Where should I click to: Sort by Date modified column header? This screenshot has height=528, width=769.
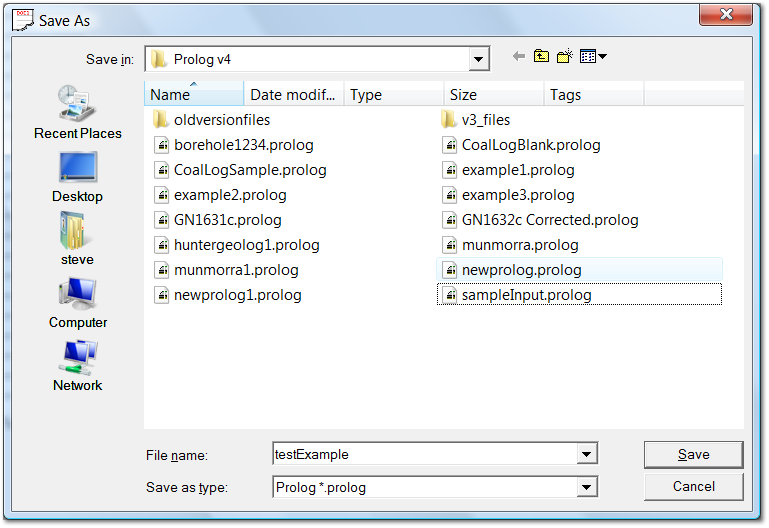tap(294, 95)
